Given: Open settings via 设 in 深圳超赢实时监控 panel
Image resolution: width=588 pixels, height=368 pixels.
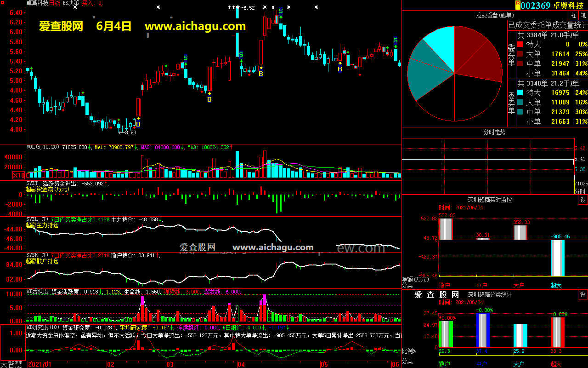Looking at the screenshot, I should click(x=582, y=200).
